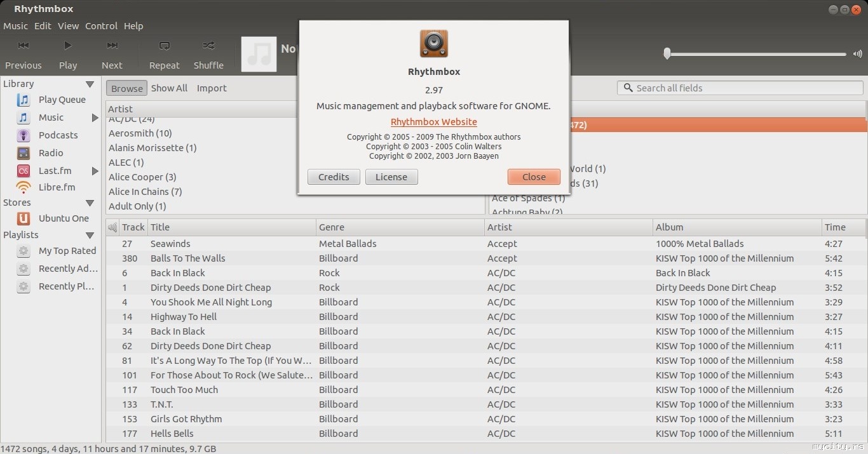Click the Previous track icon

click(x=24, y=45)
